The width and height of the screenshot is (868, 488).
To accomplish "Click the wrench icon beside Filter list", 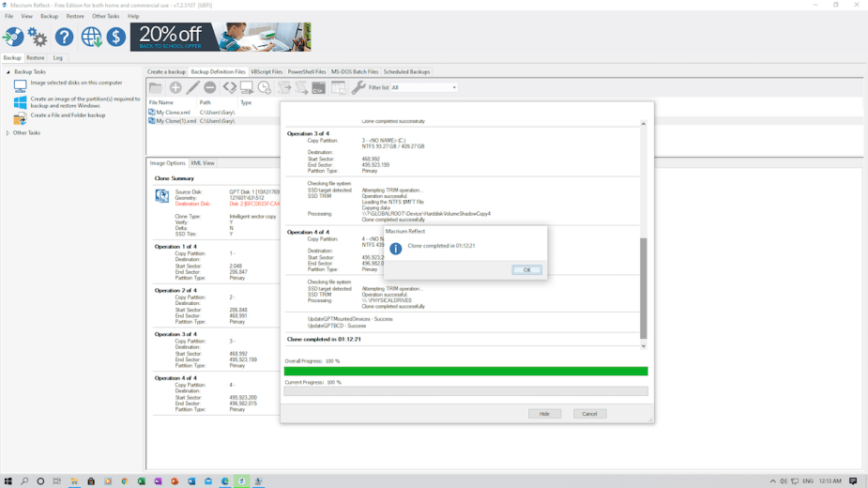I will click(358, 87).
